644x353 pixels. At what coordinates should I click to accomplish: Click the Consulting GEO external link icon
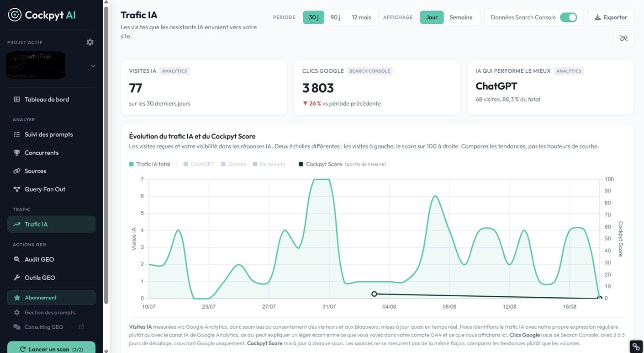(x=81, y=327)
